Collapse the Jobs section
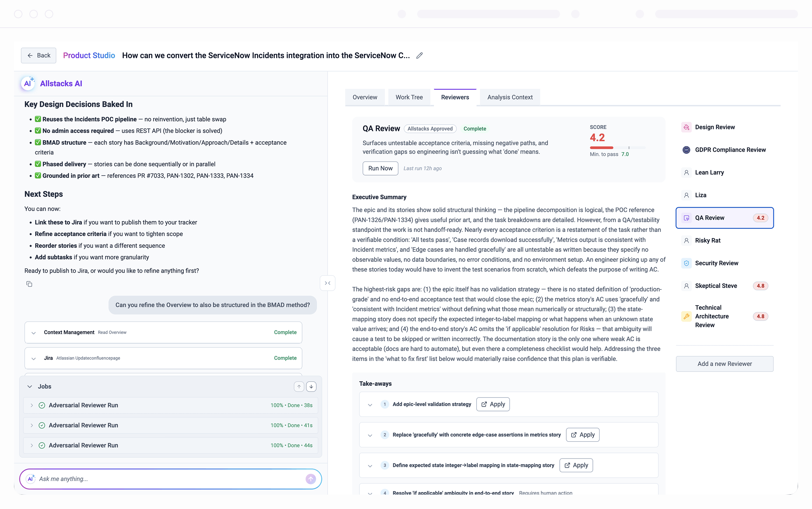 30,386
